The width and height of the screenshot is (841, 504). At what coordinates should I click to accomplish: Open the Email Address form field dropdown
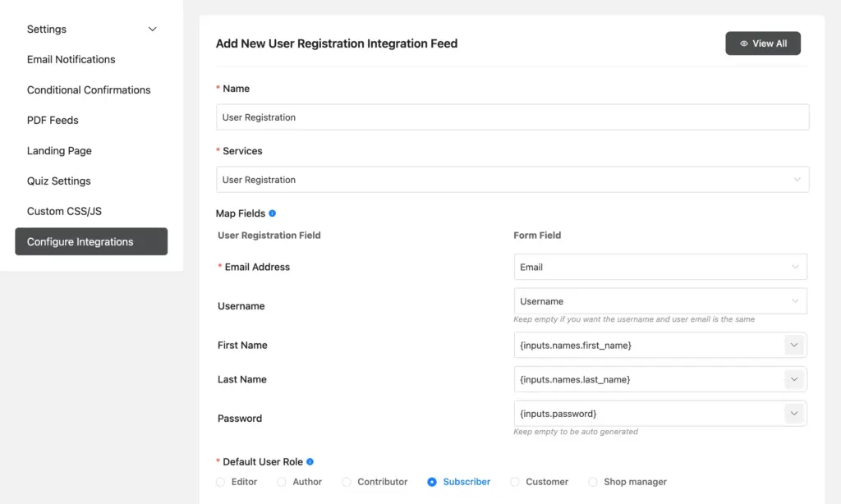click(x=659, y=266)
